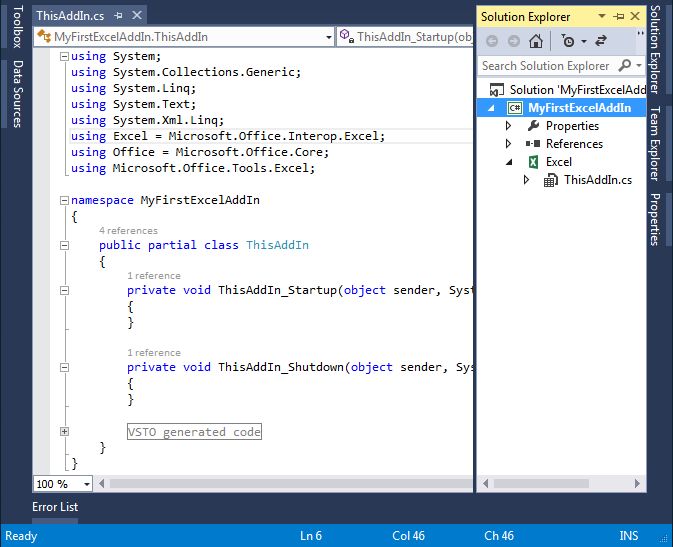Select the Excel tree row
Screen dimensions: 673x547
[x=561, y=162]
